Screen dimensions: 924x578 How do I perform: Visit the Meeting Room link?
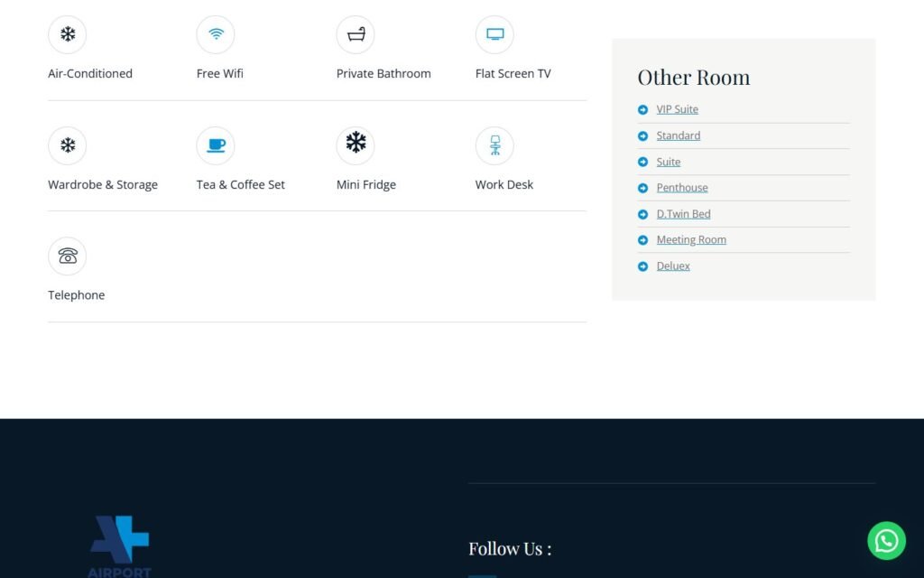click(691, 239)
